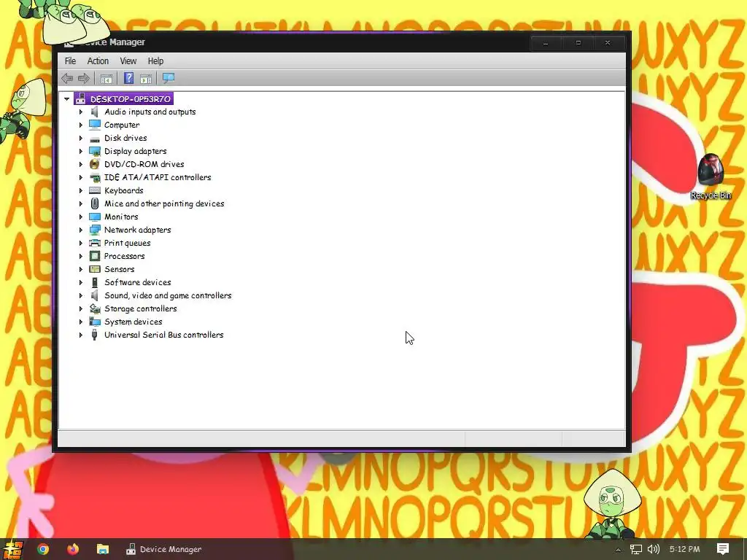Click the Processors chip icon
The height and width of the screenshot is (560, 747).
95,256
